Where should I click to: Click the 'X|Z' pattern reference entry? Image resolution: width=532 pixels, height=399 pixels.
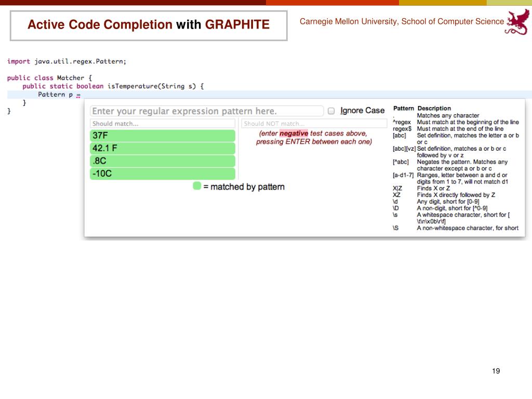(421, 188)
